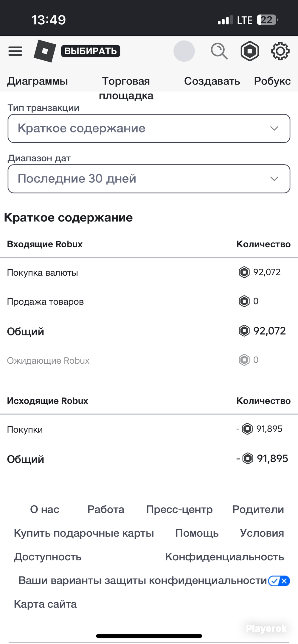The height and width of the screenshot is (644, 298).
Task: Open the Создавать tab
Action: [212, 81]
